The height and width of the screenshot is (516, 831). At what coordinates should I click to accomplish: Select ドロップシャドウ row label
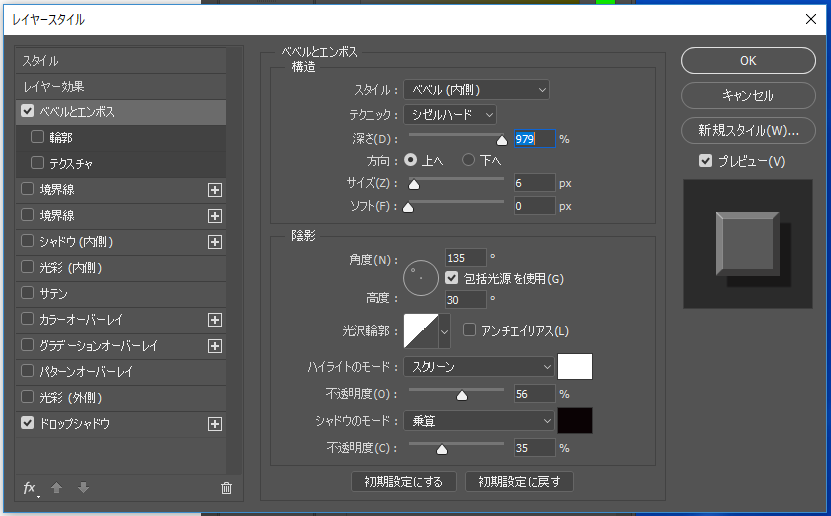coord(74,423)
